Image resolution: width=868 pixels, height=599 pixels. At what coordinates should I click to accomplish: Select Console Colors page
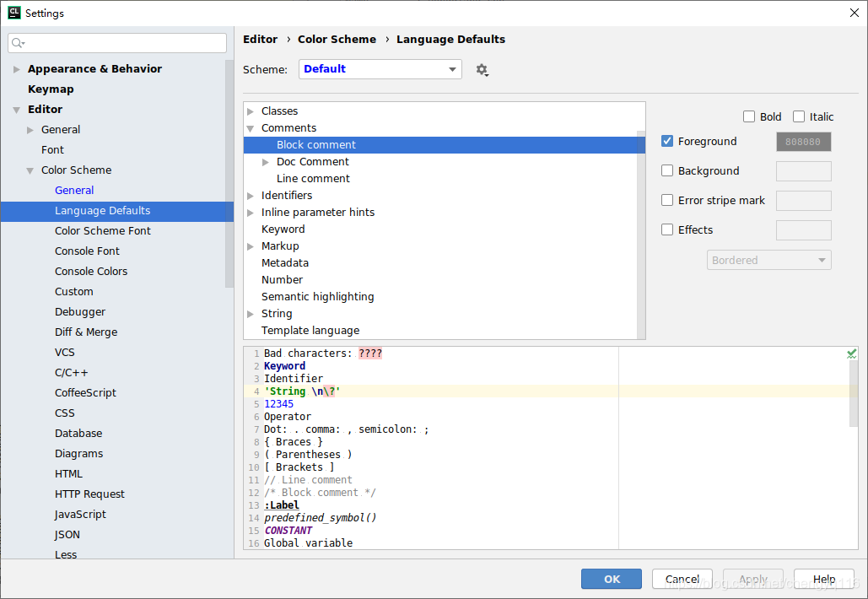(91, 272)
